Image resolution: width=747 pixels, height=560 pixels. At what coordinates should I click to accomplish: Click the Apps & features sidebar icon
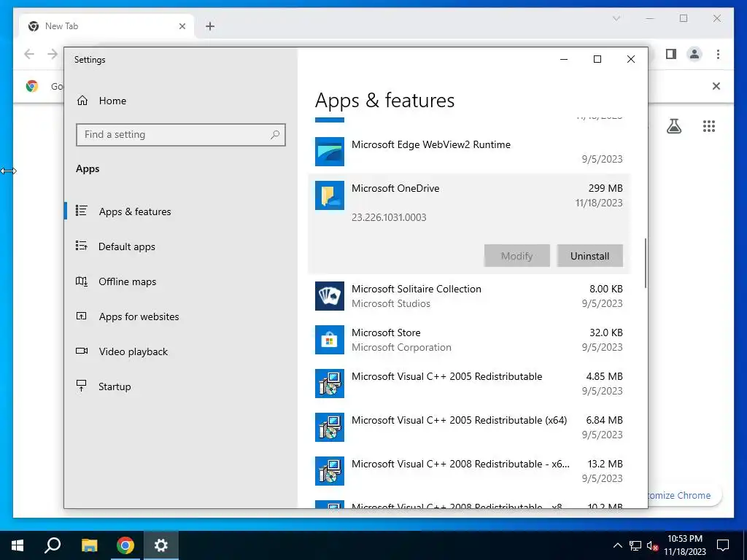82,211
